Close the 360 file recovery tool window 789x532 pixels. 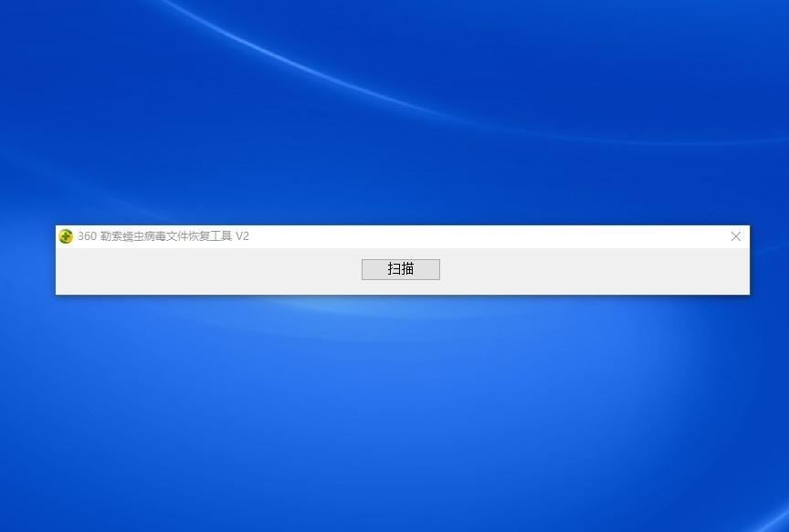735,236
